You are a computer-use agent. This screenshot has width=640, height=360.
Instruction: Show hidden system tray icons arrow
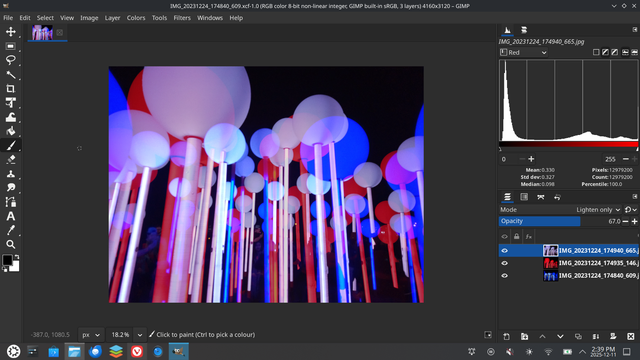pyautogui.click(x=582, y=351)
